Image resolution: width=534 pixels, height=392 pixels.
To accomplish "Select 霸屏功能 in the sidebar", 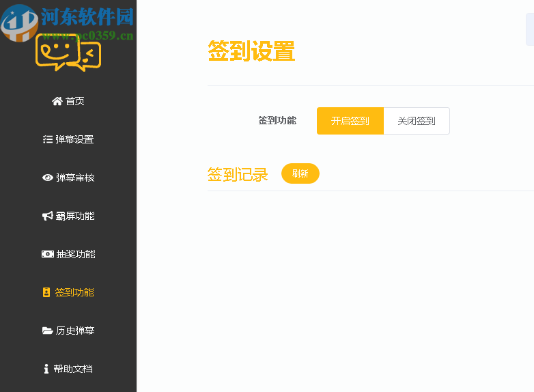I will (68, 216).
